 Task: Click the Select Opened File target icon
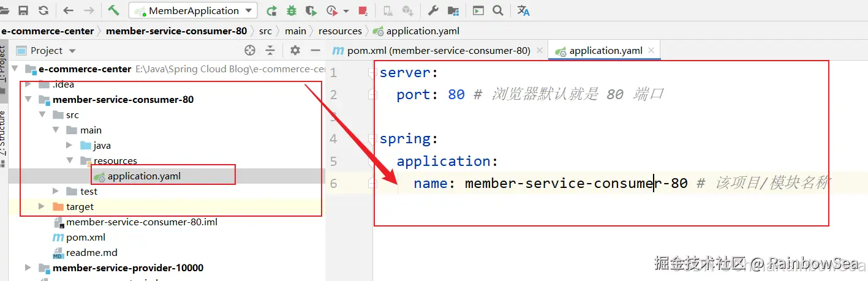250,50
